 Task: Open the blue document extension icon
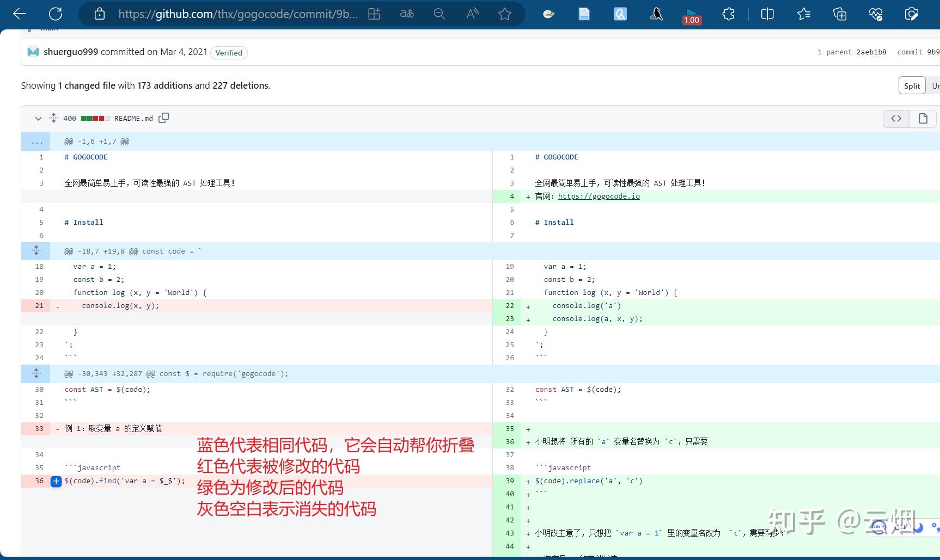584,14
